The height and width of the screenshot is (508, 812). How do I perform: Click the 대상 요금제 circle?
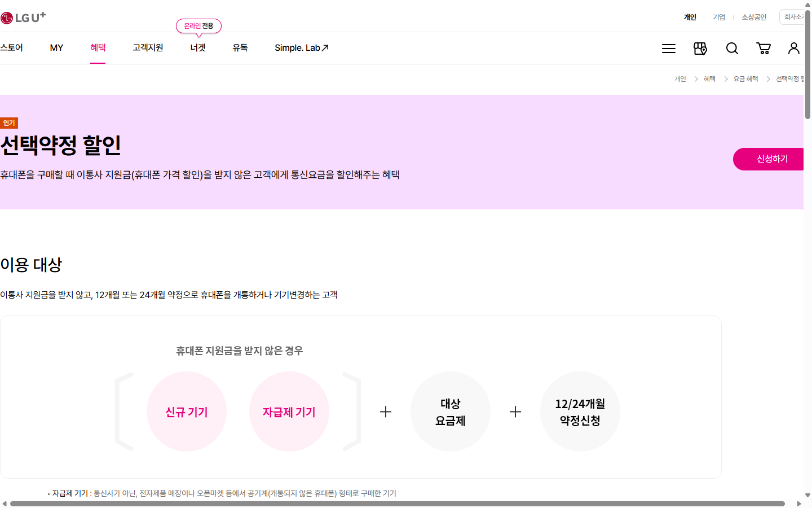[451, 411]
